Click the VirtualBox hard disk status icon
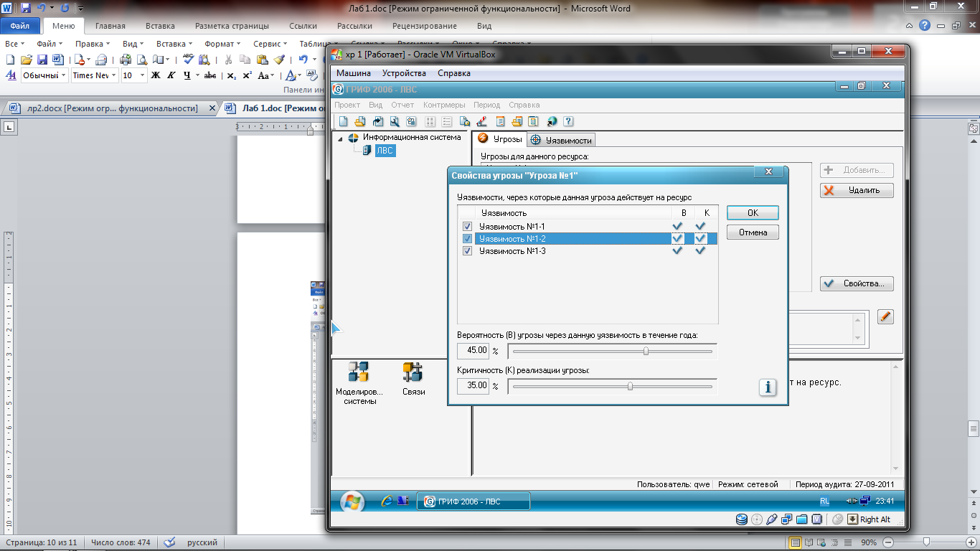Viewport: 980px width, 551px height. pos(743,519)
